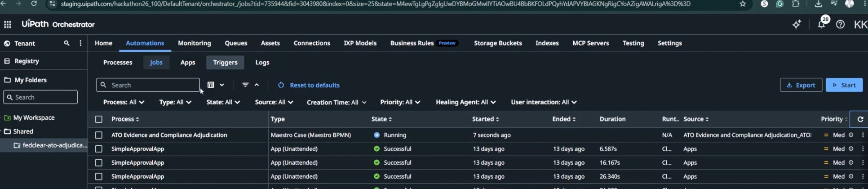Open the help question mark icon
This screenshot has width=868, height=189.
click(840, 24)
